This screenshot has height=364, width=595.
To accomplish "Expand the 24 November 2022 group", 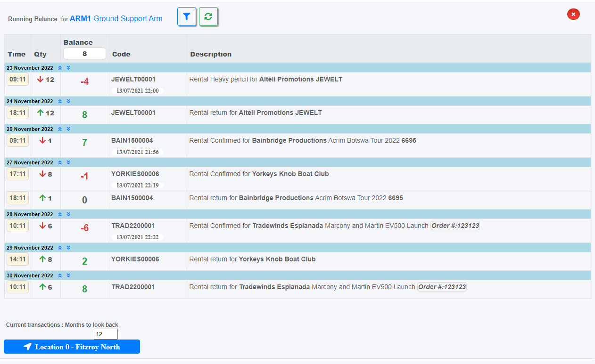I will coord(67,101).
